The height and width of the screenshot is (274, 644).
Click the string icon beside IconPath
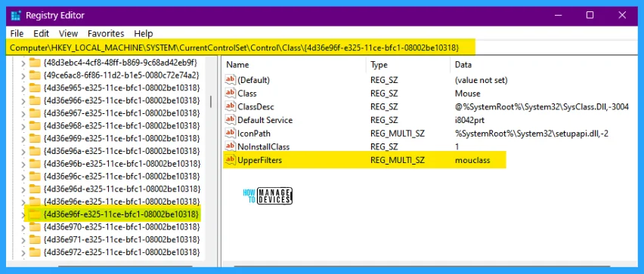click(x=231, y=134)
